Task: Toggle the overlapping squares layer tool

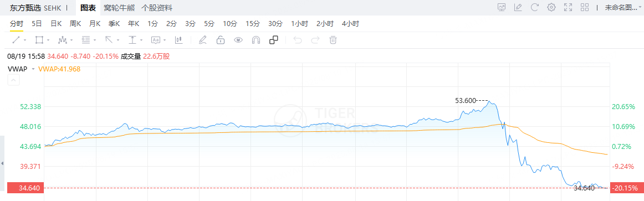Action: point(274,40)
